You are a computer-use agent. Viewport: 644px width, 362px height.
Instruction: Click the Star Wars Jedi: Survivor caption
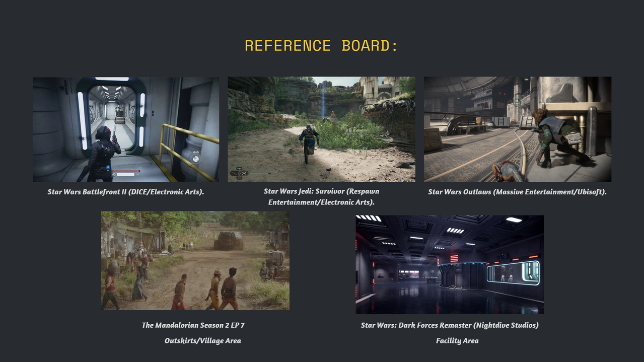coord(321,197)
